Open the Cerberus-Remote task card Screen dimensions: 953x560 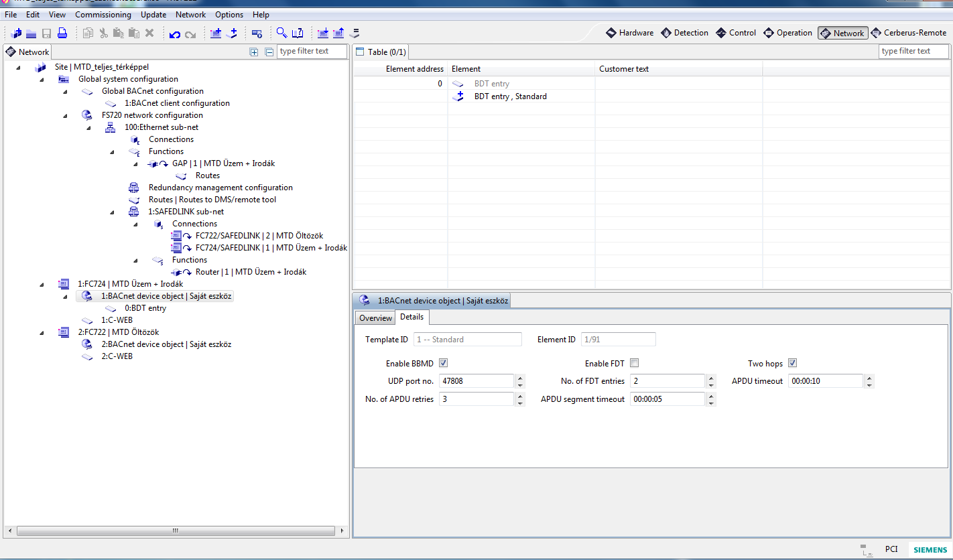pos(908,33)
